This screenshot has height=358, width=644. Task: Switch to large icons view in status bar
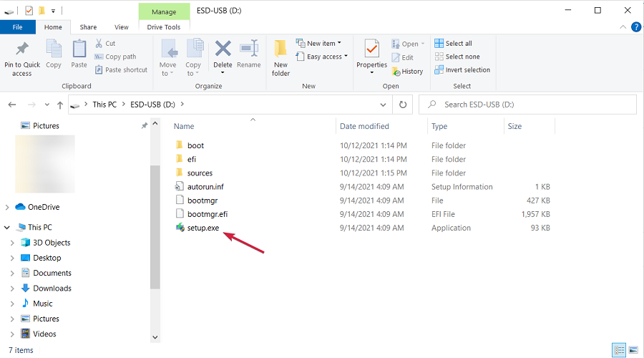tap(633, 350)
